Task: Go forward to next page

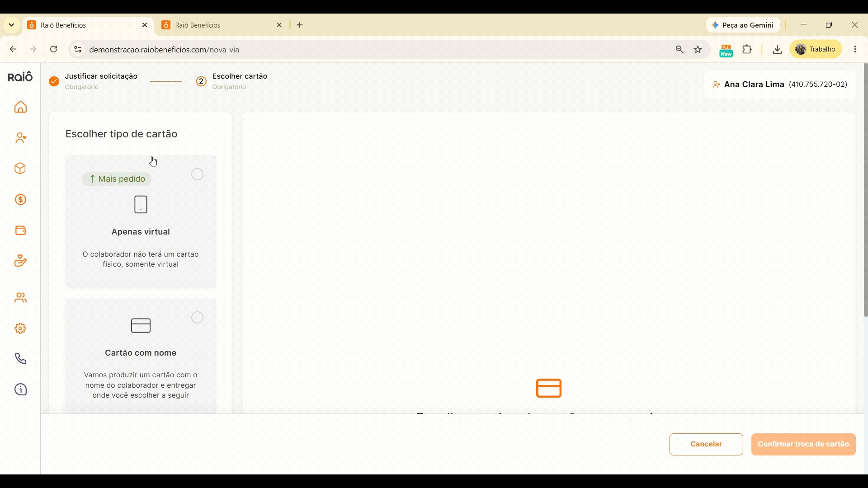Action: coord(33,50)
